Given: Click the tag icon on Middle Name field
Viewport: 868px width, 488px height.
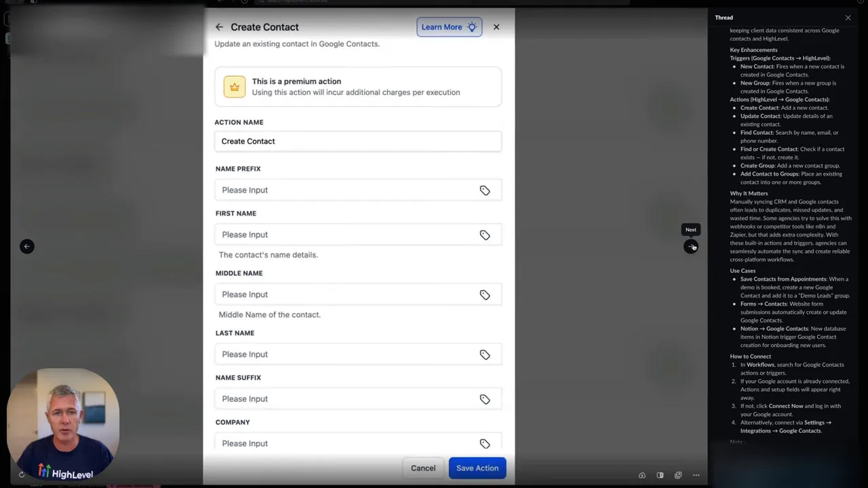Looking at the screenshot, I should pyautogui.click(x=485, y=294).
